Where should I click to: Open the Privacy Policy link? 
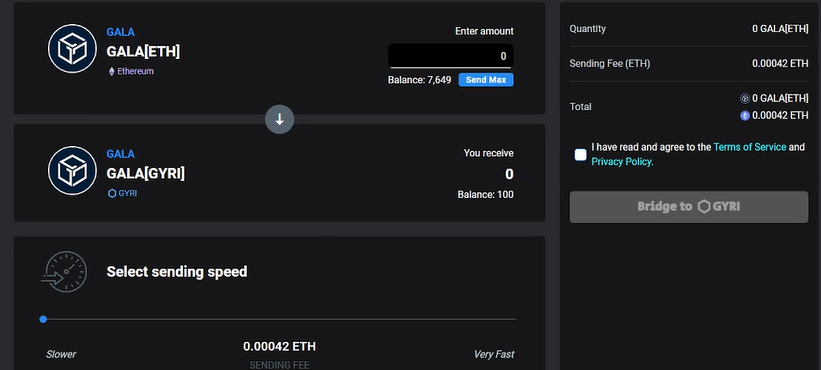click(622, 162)
